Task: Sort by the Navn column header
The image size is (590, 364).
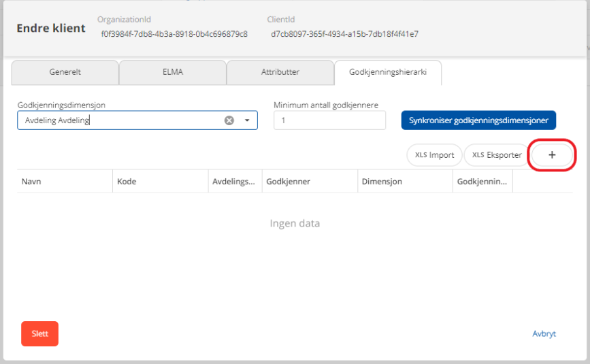Action: click(65, 182)
